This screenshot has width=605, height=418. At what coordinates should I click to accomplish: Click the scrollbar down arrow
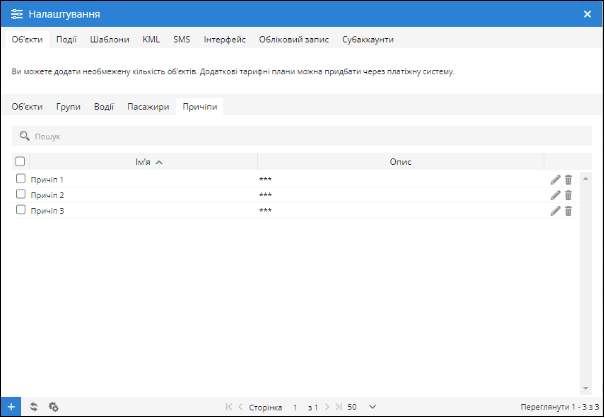coord(586,388)
